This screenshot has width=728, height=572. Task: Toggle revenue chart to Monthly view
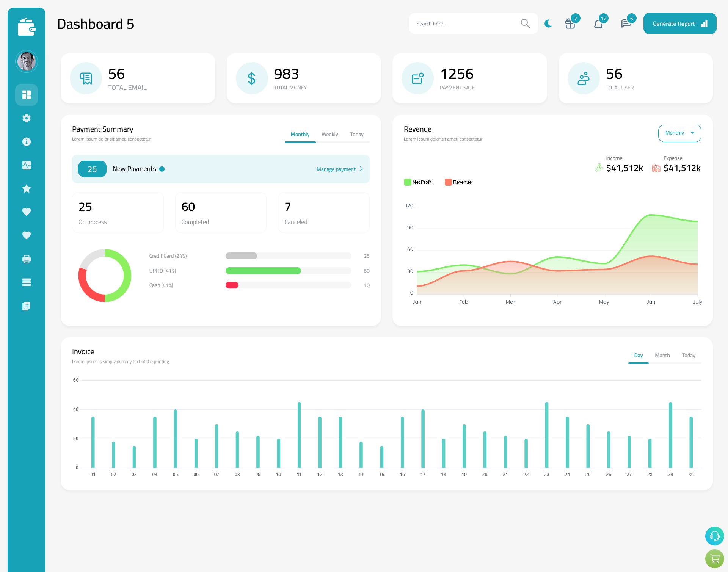coord(679,133)
